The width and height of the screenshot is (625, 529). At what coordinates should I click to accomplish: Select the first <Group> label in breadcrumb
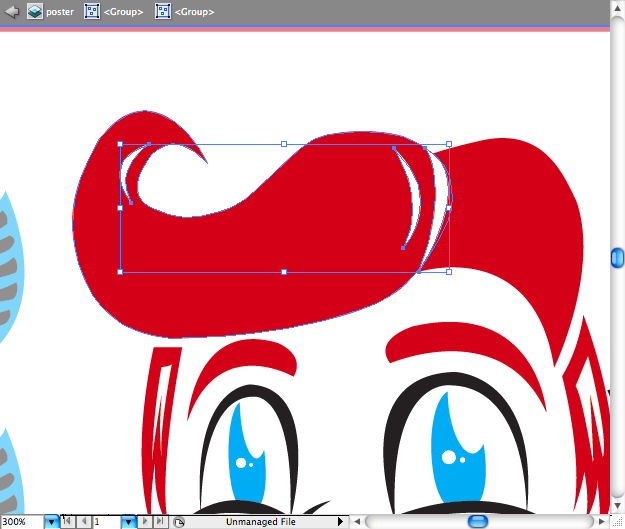(123, 12)
